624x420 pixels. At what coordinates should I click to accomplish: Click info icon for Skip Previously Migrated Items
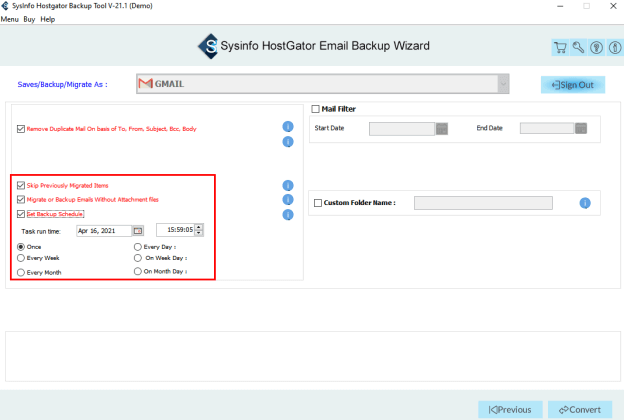pos(288,186)
